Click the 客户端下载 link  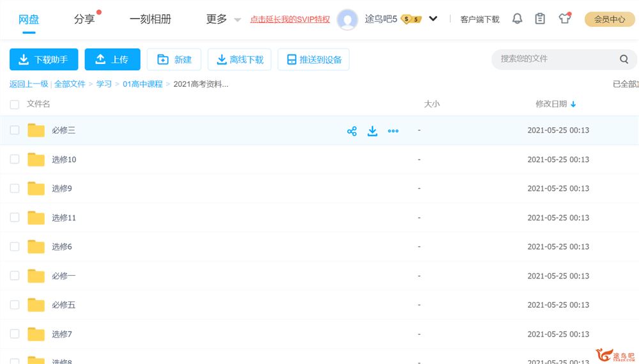coord(480,19)
